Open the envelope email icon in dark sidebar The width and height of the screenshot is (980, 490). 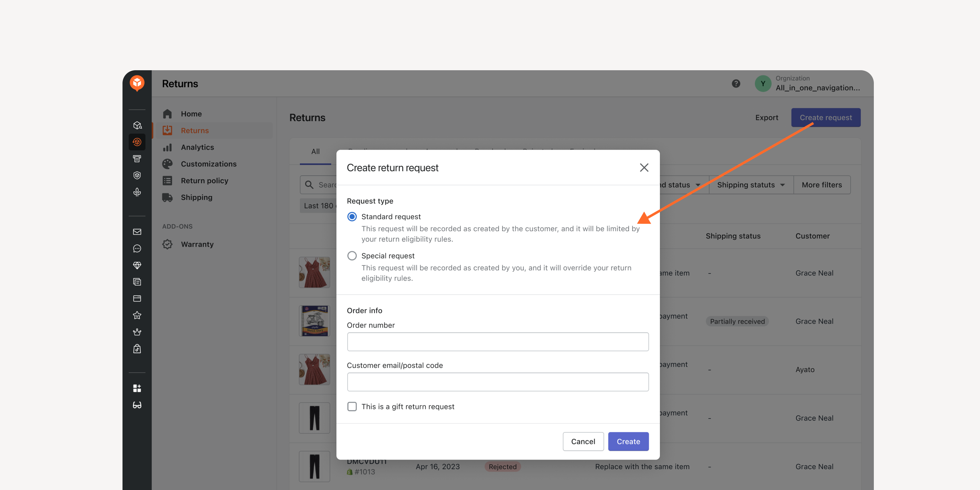pos(137,232)
